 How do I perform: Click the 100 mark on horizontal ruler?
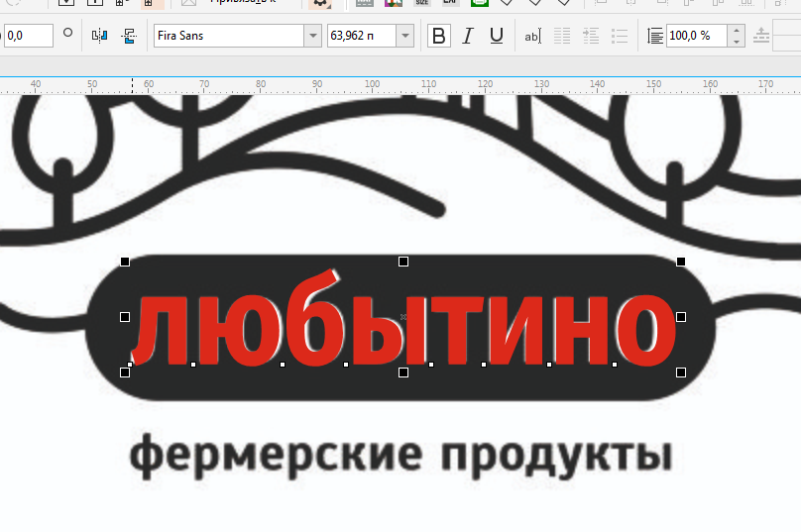pos(372,84)
